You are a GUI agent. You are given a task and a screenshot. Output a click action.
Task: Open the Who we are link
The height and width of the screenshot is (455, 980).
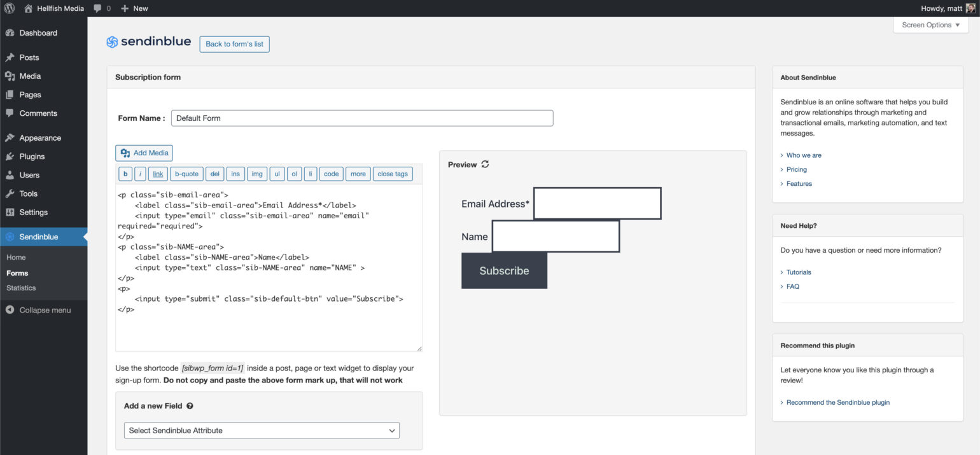pyautogui.click(x=804, y=155)
